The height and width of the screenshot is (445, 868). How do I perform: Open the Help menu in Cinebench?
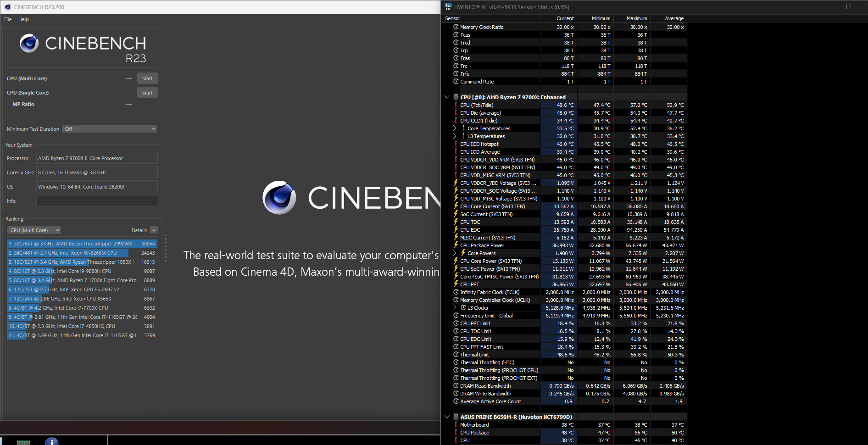click(x=23, y=19)
